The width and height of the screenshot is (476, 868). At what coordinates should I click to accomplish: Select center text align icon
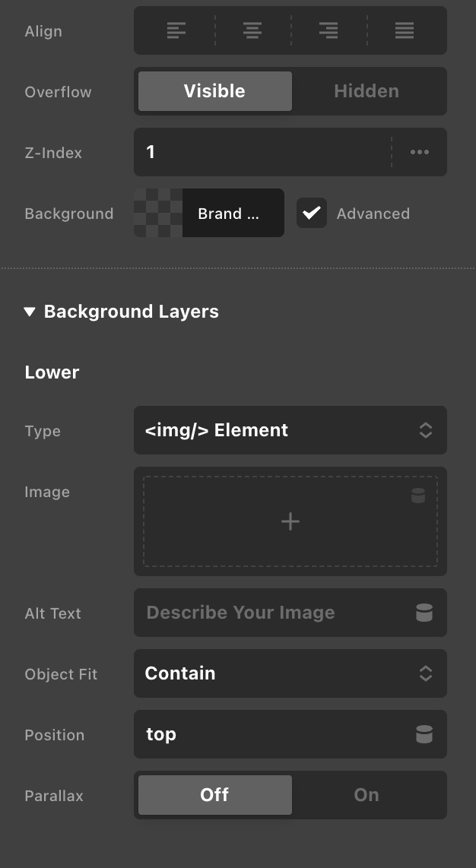252,30
